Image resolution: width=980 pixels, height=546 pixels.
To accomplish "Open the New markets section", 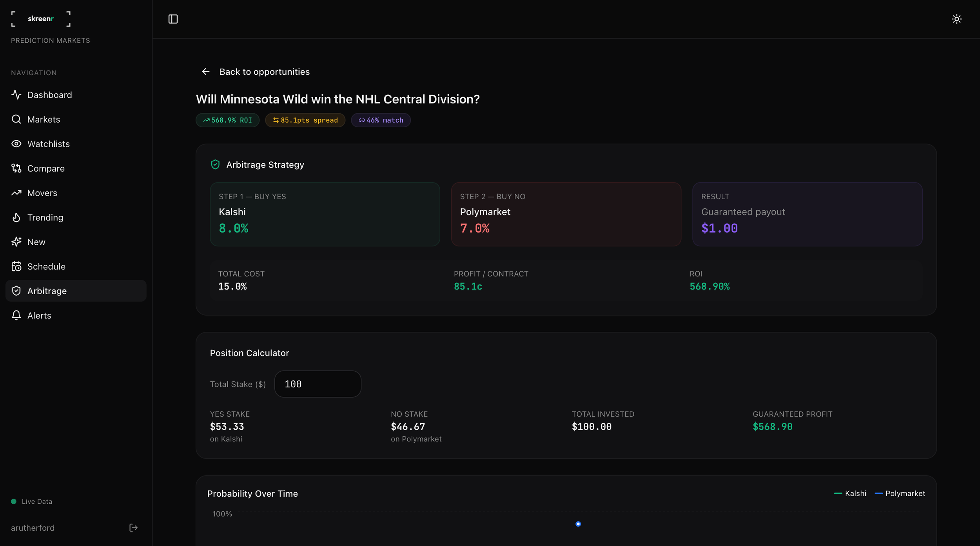I will coord(76,242).
